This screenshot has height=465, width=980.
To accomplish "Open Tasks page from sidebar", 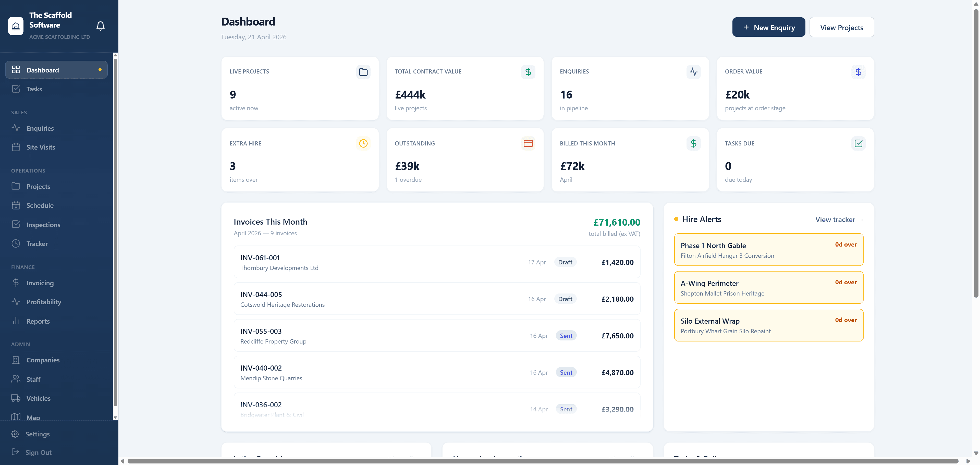I will click(x=56, y=89).
